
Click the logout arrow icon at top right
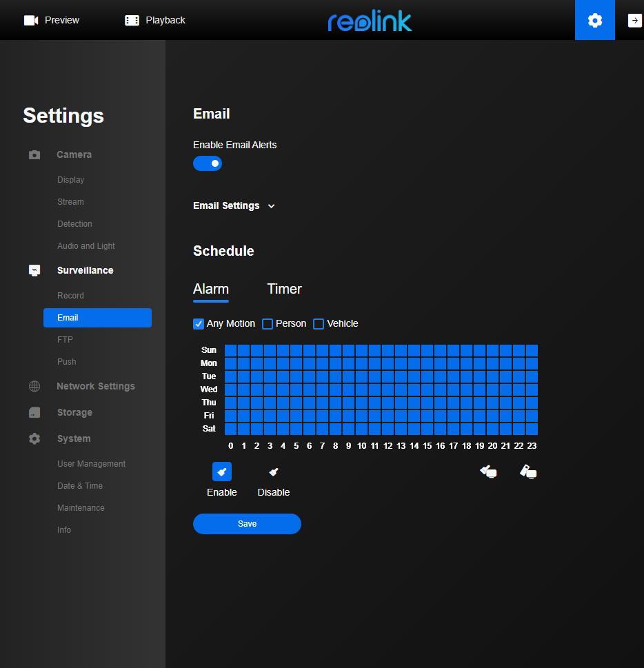(x=634, y=21)
